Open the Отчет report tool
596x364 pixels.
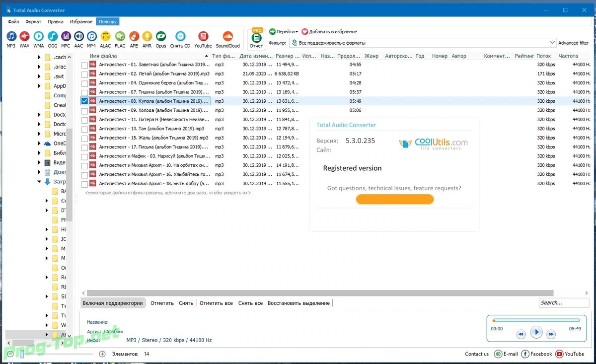tap(256, 38)
